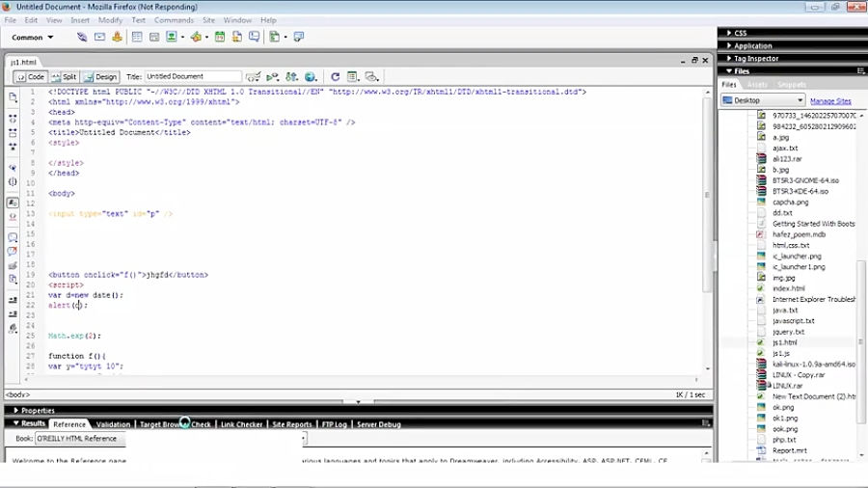
Task: Click the Hyperlink insert icon
Action: tap(82, 38)
